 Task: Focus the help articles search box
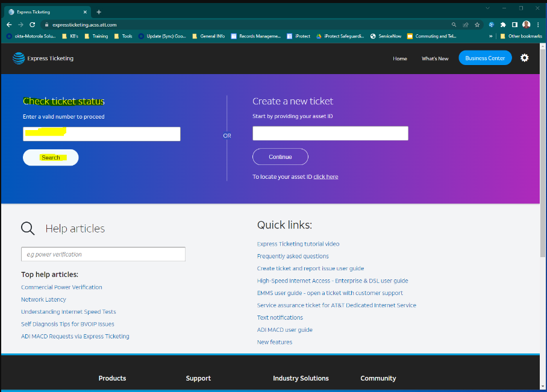coord(103,254)
